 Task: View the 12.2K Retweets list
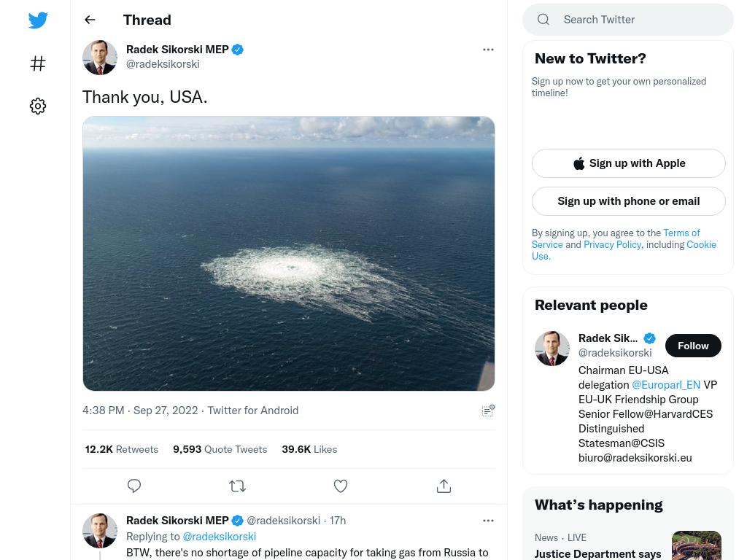coord(121,449)
